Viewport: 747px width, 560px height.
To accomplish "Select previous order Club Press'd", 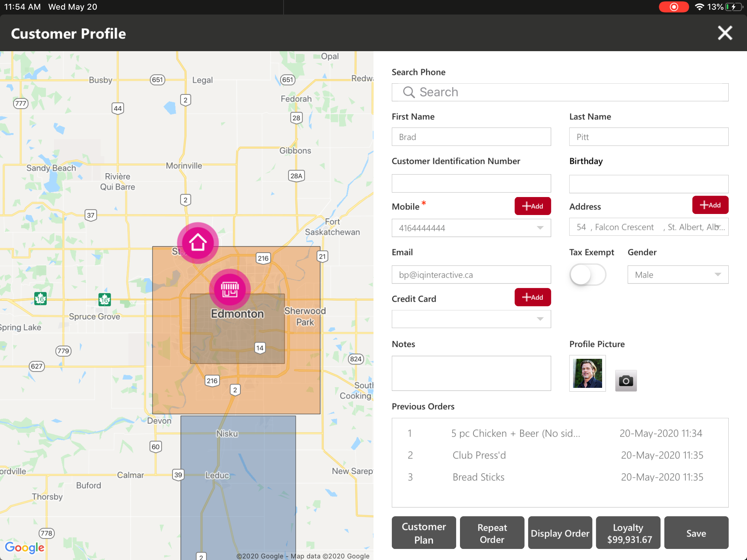I will [x=560, y=455].
